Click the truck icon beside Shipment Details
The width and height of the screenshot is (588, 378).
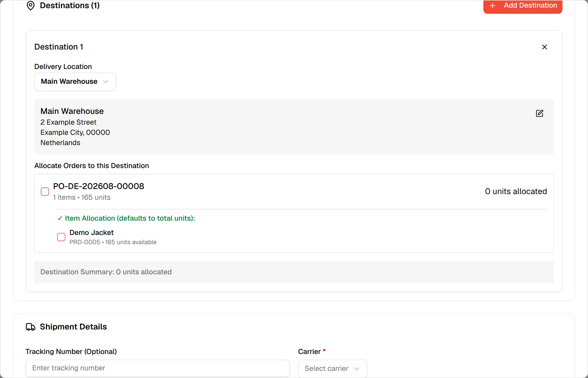coord(31,327)
